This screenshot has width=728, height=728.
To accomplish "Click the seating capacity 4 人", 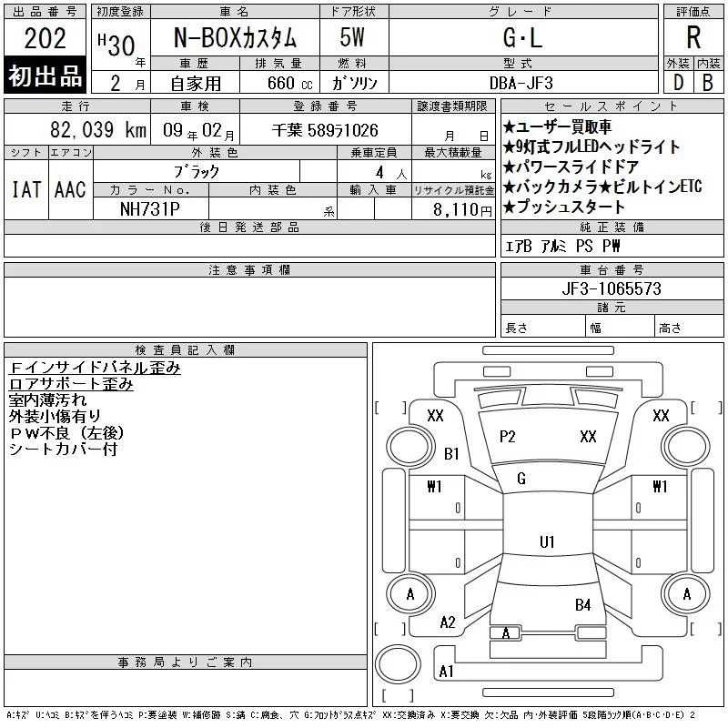I will 391,173.
